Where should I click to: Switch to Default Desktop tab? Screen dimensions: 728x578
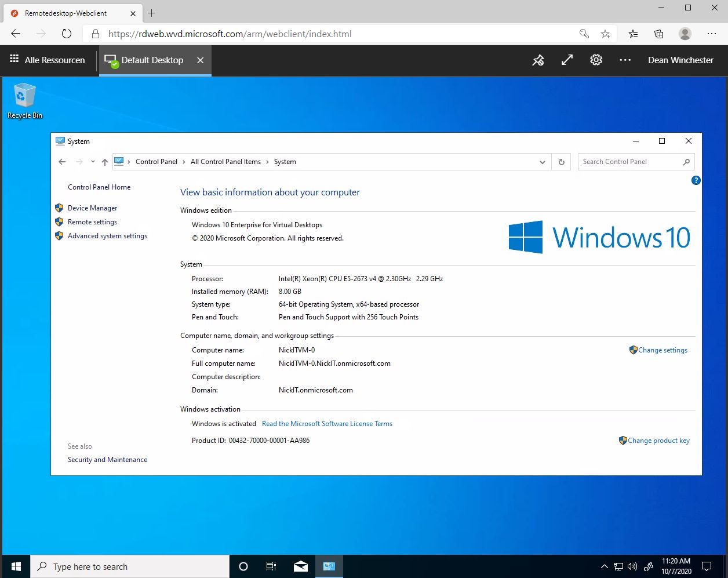point(152,60)
